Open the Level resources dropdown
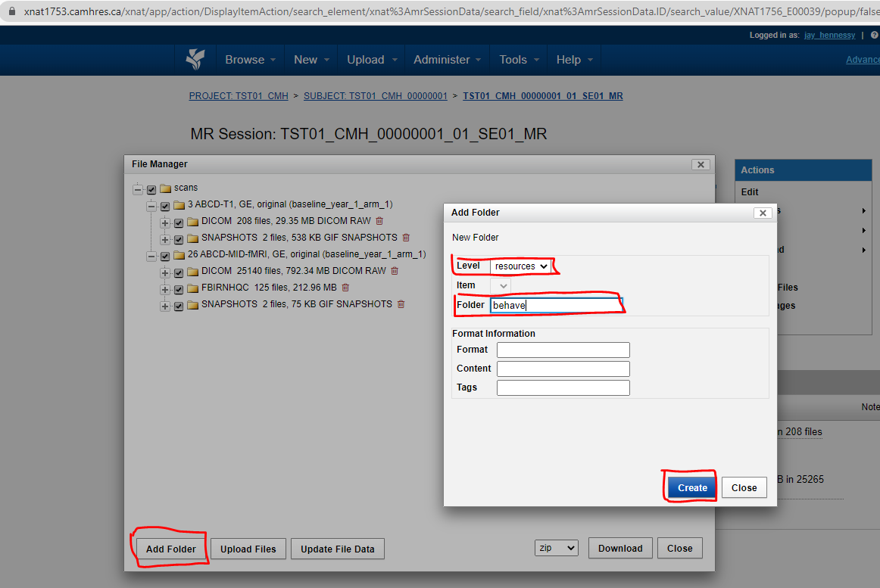 click(520, 266)
